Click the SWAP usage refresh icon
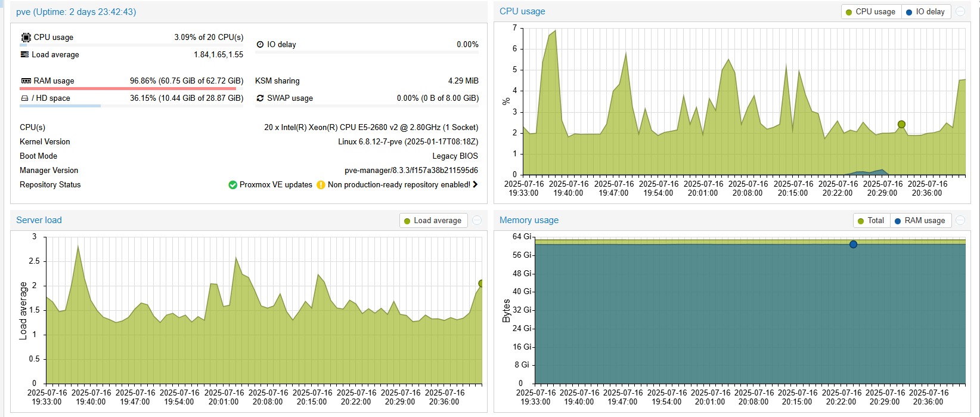Image resolution: width=980 pixels, height=417 pixels. 260,98
